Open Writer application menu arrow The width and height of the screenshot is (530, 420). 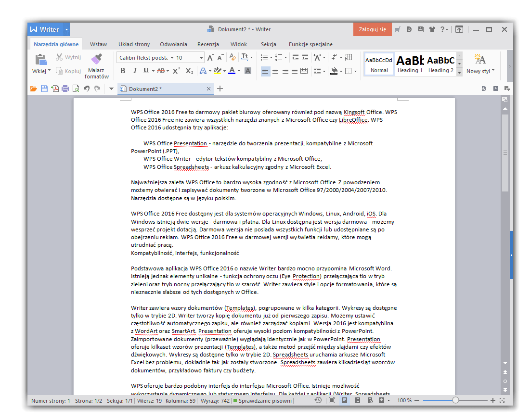pyautogui.click(x=66, y=29)
